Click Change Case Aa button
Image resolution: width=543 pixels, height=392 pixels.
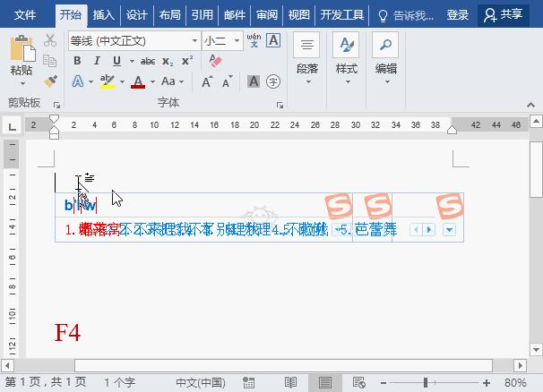168,81
